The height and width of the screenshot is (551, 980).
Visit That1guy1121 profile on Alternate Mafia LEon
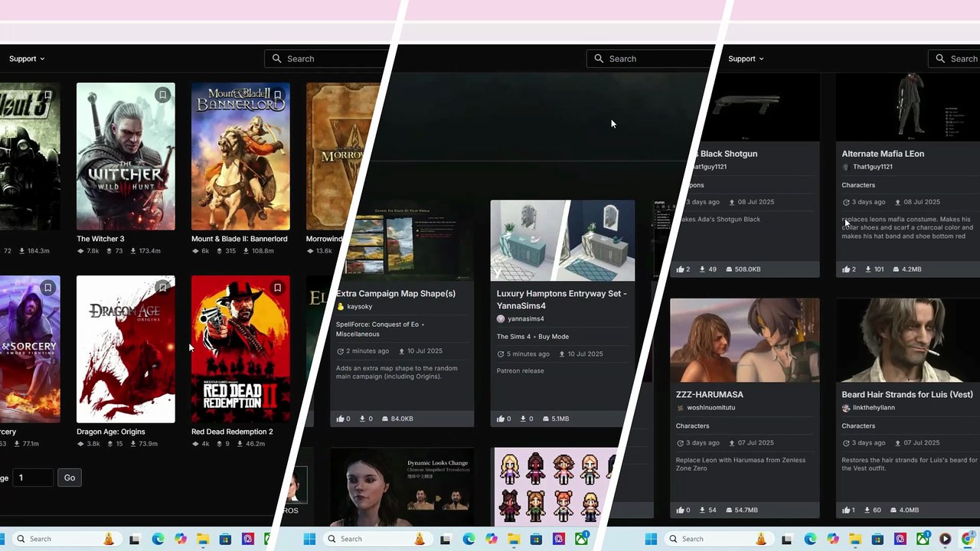[873, 167]
